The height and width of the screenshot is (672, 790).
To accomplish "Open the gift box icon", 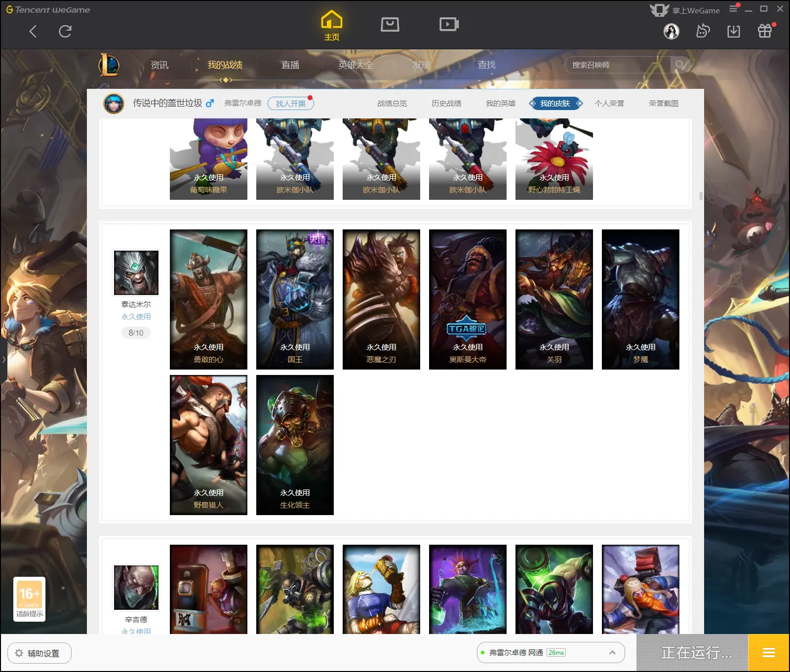I will coord(765,31).
